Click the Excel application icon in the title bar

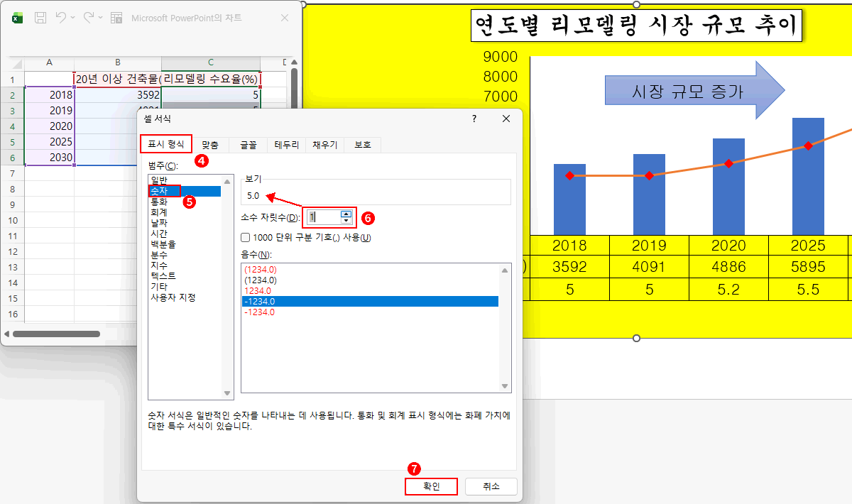tap(18, 17)
